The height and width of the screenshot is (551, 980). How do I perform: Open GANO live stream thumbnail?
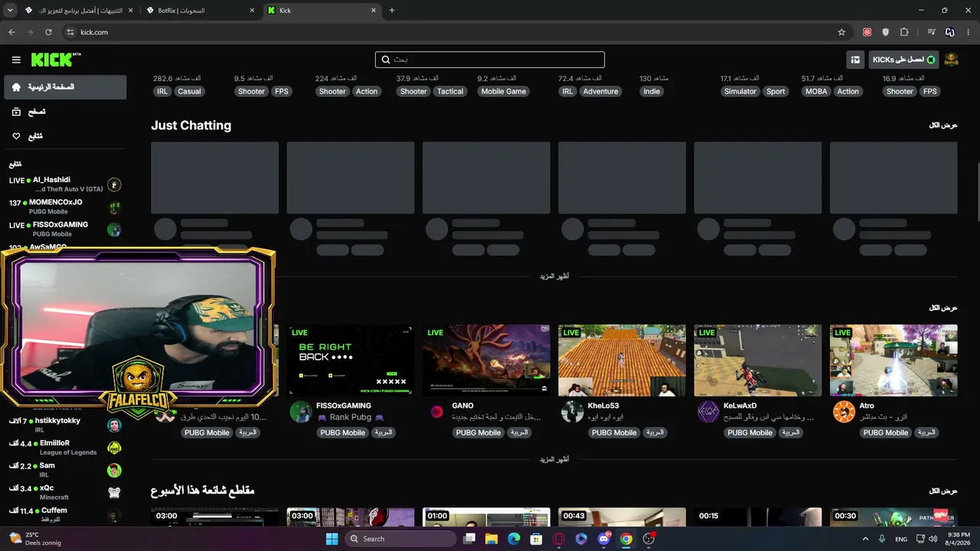pyautogui.click(x=486, y=360)
